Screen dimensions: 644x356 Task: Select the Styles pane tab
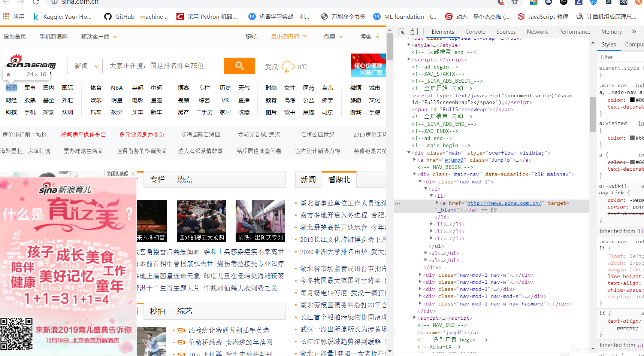tap(608, 45)
